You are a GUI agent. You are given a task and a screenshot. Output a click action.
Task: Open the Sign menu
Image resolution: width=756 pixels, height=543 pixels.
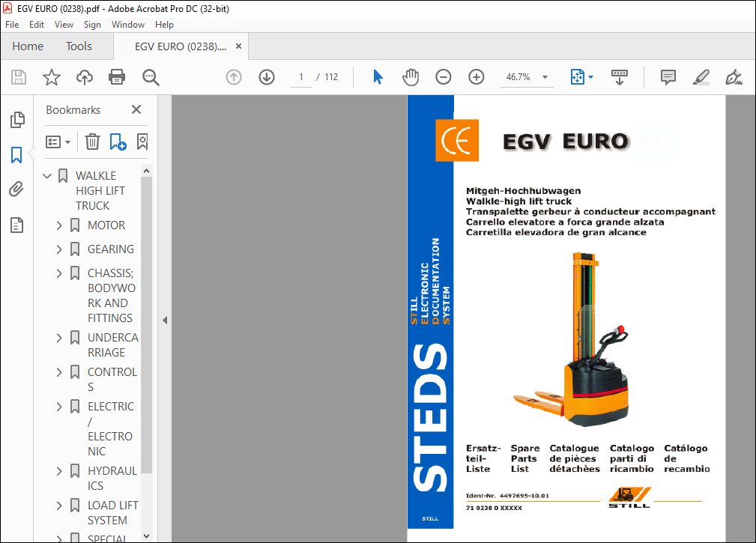tap(92, 25)
